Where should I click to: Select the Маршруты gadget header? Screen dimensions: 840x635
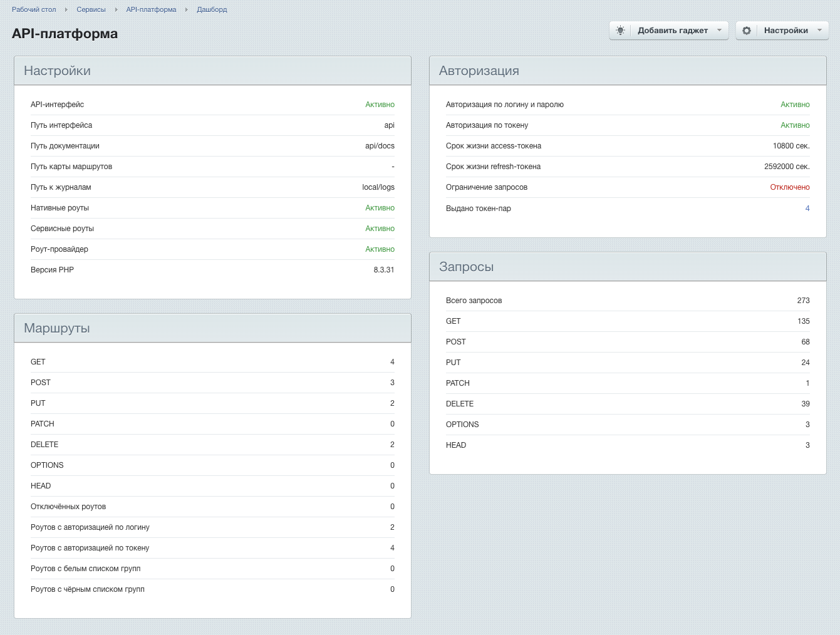point(212,328)
